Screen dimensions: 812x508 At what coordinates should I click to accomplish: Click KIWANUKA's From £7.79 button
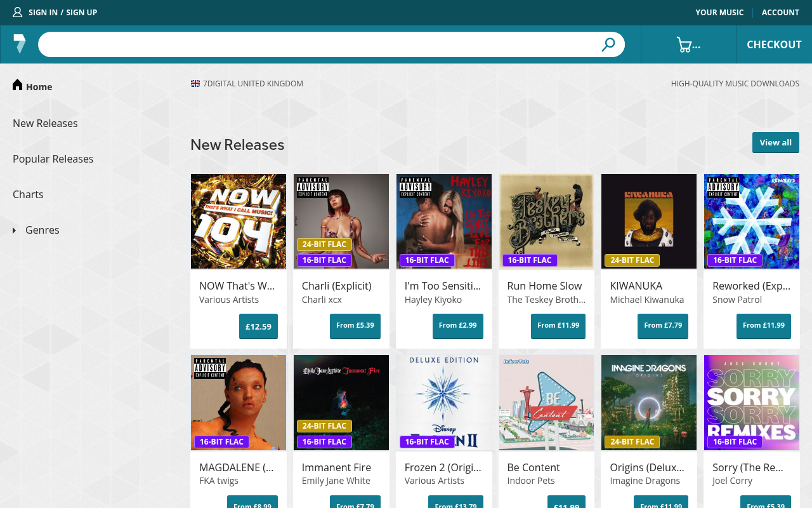click(663, 326)
